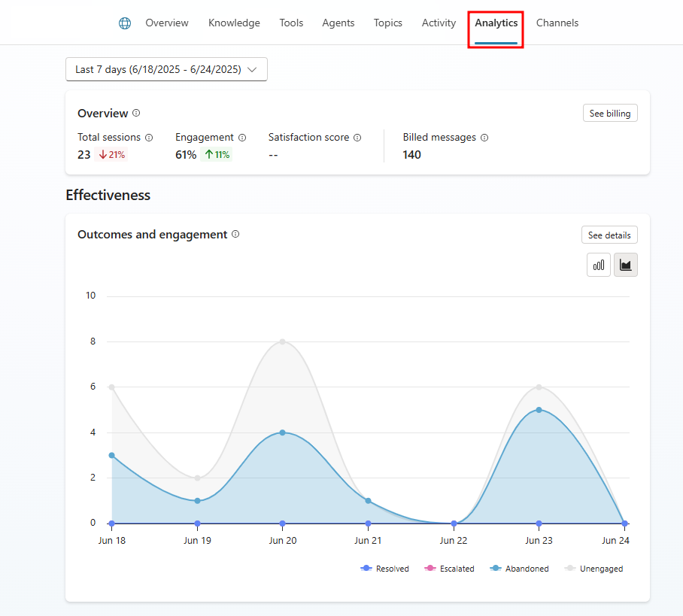Click the Total sessions value 23
The height and width of the screenshot is (616, 683).
(84, 155)
